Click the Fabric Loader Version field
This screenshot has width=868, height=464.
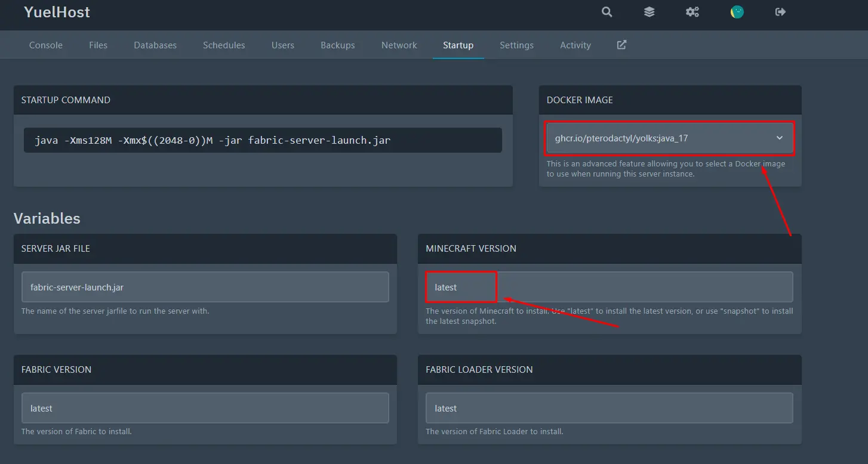coord(609,408)
